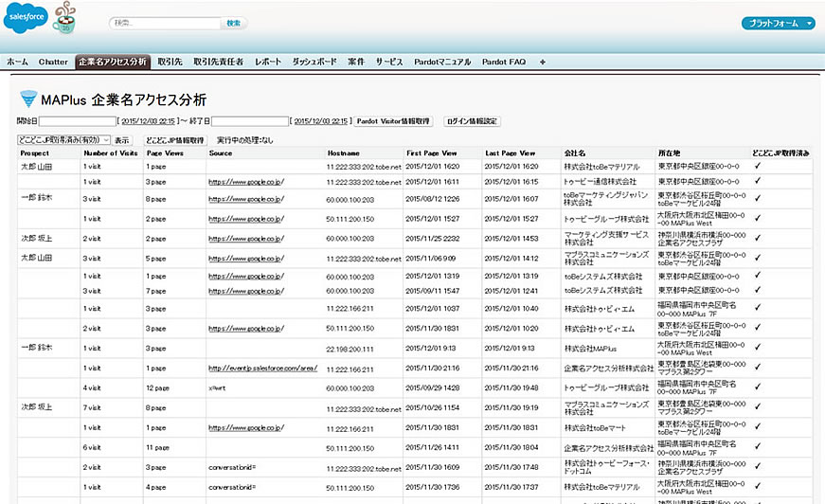Open google link in 株式会社toBeマート row
Screen dimensions: 825x504
(246, 427)
